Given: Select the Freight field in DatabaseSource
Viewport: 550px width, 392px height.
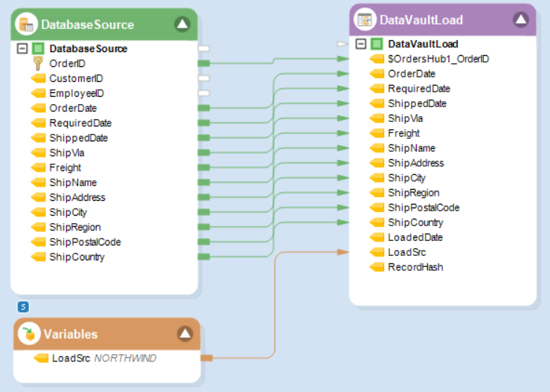Looking at the screenshot, I should (x=65, y=167).
